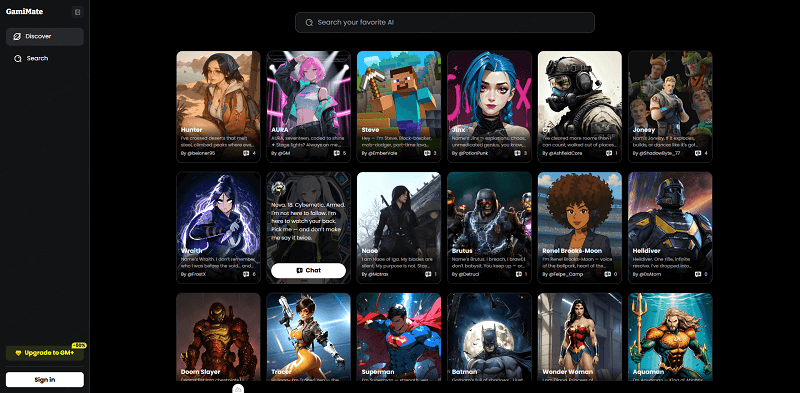The image size is (800, 393).
Task: Click chat count icon on AURA card
Action: pos(337,153)
